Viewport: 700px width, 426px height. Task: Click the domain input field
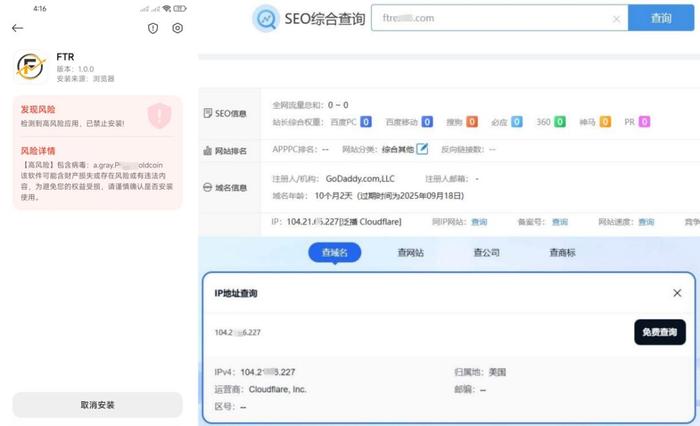pos(490,19)
